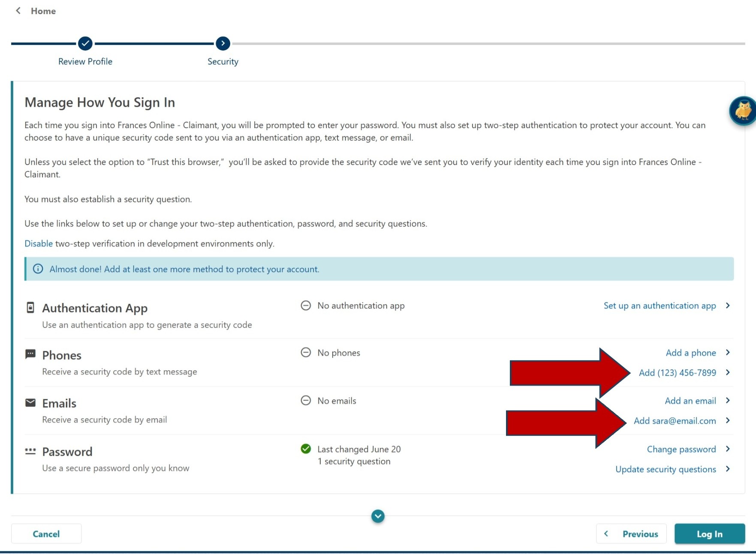Click the No authentication app minus icon

coord(305,305)
